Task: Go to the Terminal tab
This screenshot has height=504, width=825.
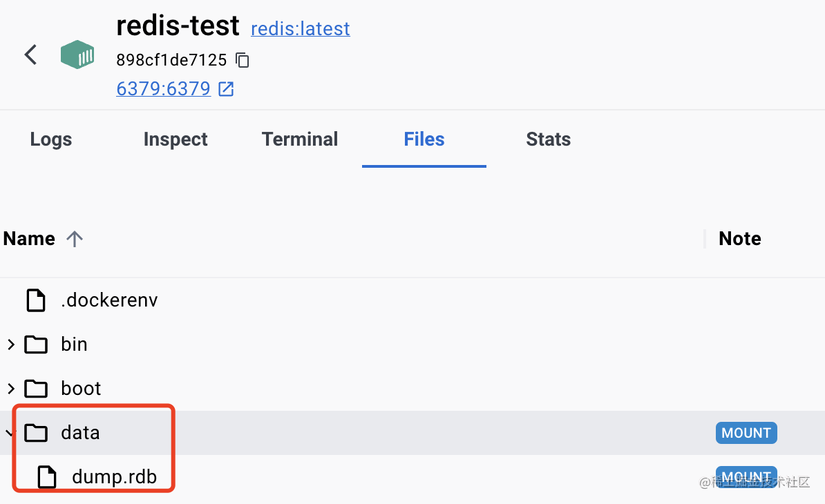Action: tap(300, 139)
